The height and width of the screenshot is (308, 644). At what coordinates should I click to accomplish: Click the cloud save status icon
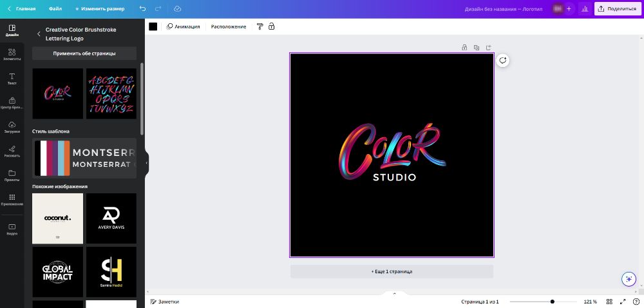click(178, 9)
